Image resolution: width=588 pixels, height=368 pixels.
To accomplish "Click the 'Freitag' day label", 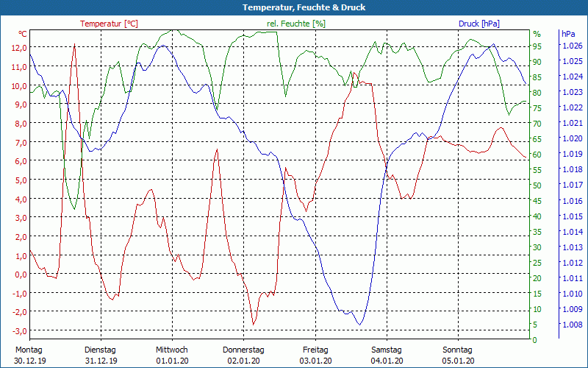I will (x=315, y=350).
